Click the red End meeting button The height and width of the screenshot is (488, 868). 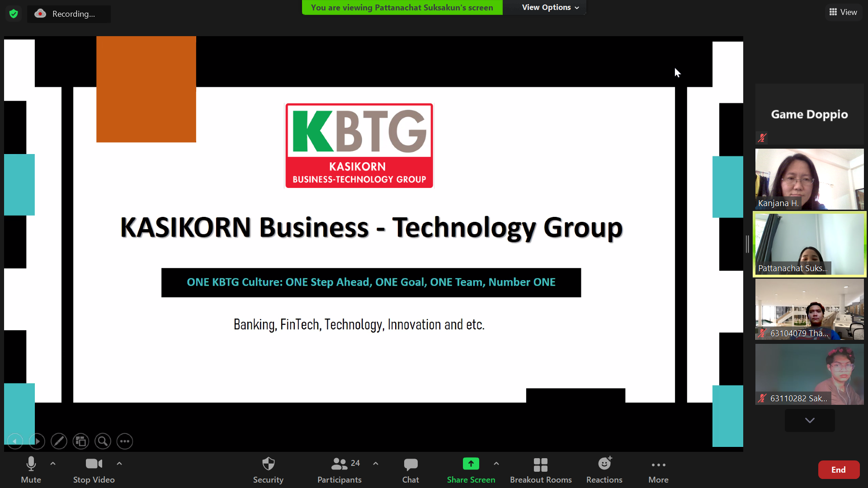point(839,470)
